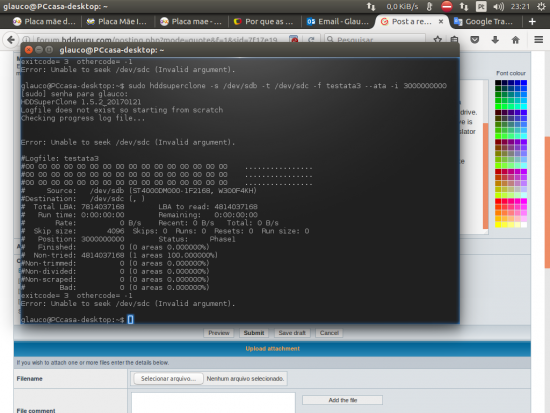Click the Preview button
Viewport: 550px width, 413px height.
tap(219, 333)
